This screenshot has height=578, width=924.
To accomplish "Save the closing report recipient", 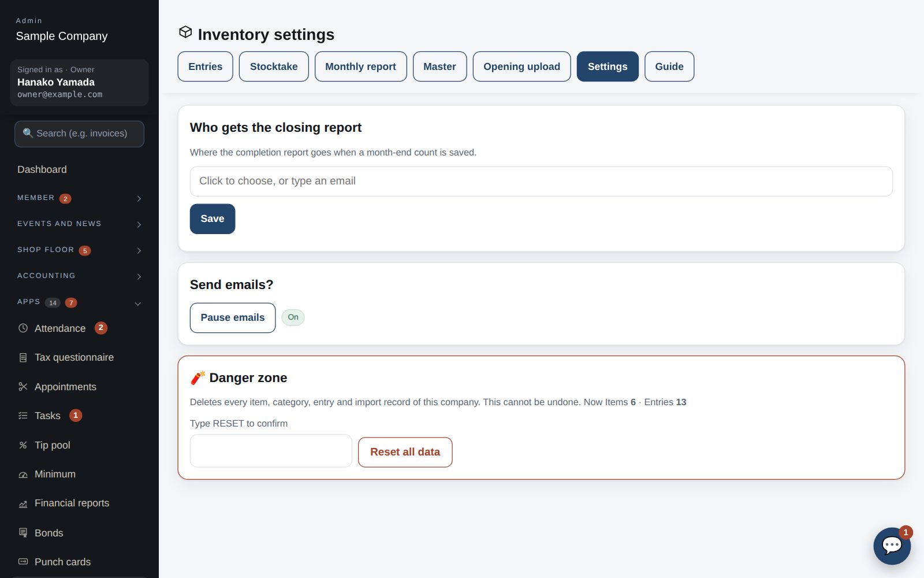I will (x=213, y=219).
